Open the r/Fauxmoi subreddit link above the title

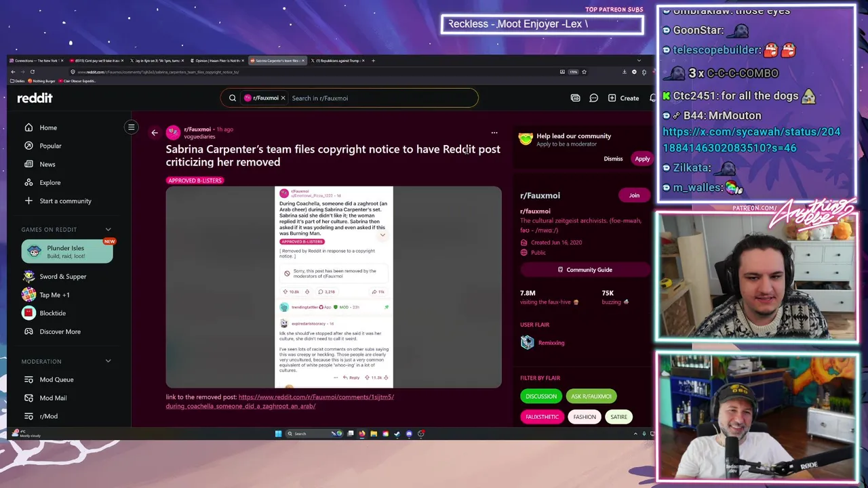tap(197, 129)
